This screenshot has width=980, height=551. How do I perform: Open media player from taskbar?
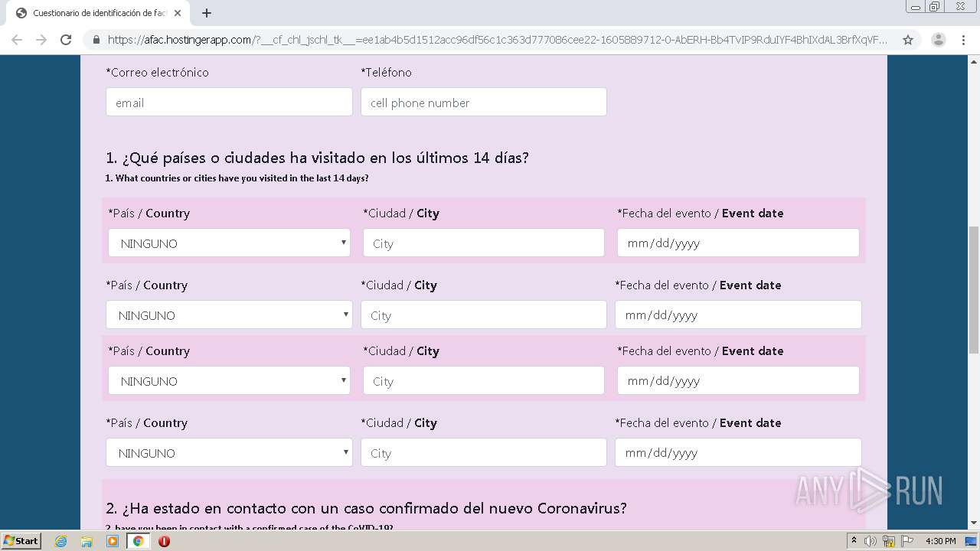point(113,541)
